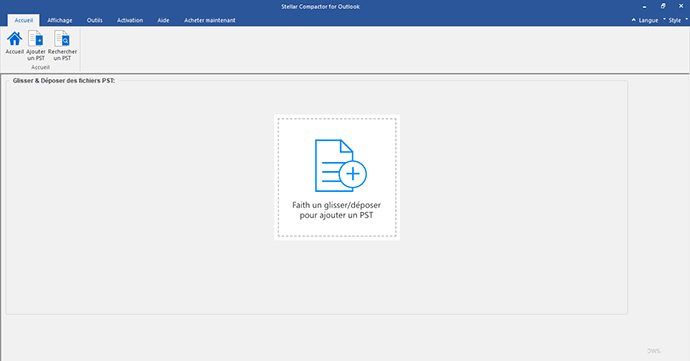Viewport: 690px width, 361px height.
Task: Open the Aide tab
Action: point(163,20)
